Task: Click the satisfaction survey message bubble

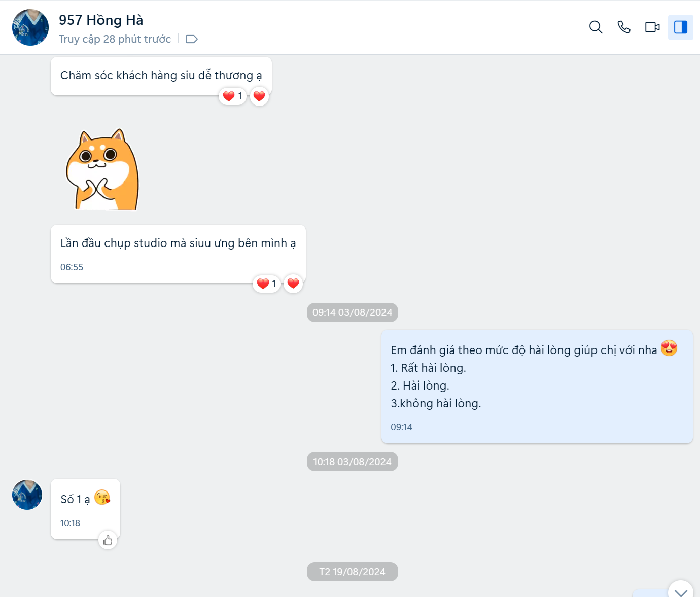Action: pyautogui.click(x=537, y=387)
